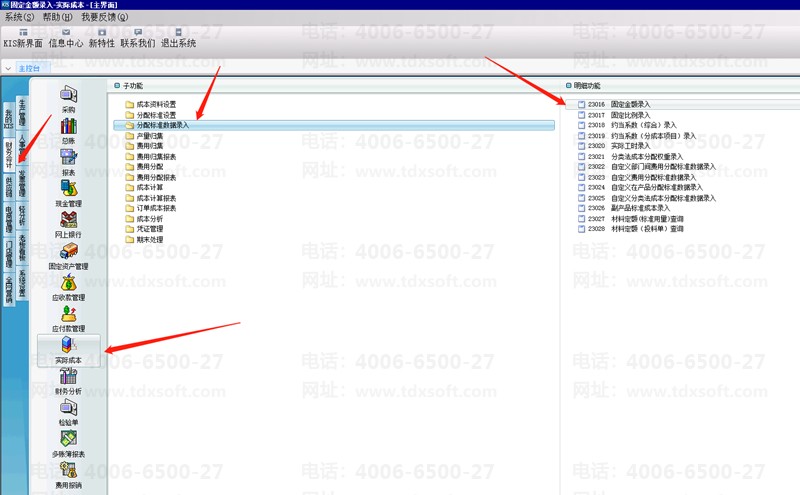This screenshot has width=800, height=495.
Task: Select the 分配标准数据录入 folder
Action: click(334, 125)
